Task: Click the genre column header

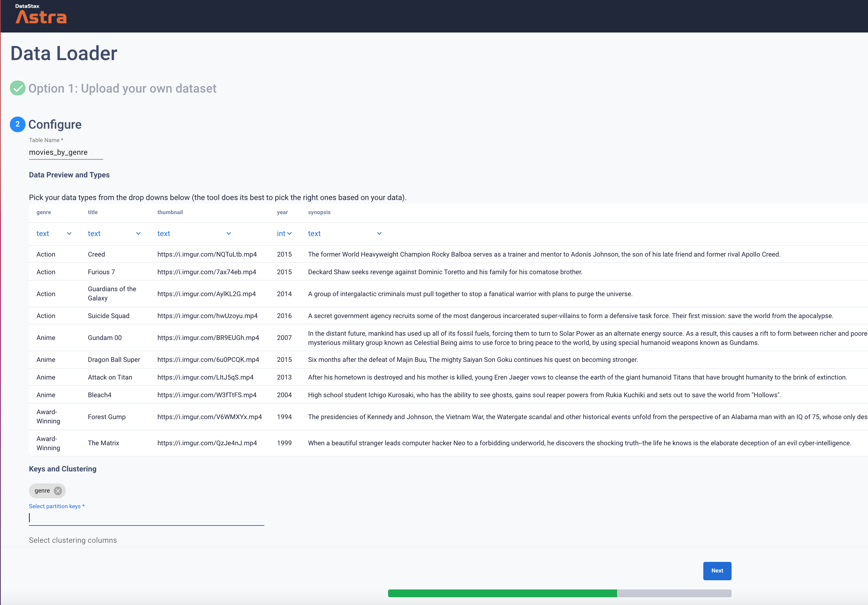Action: tap(43, 212)
